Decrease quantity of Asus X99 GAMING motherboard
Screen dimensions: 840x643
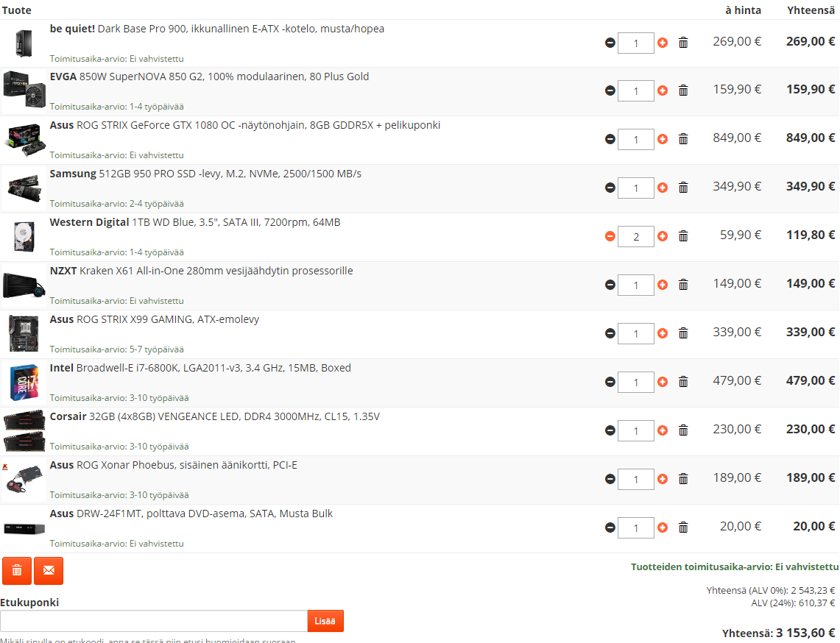610,333
